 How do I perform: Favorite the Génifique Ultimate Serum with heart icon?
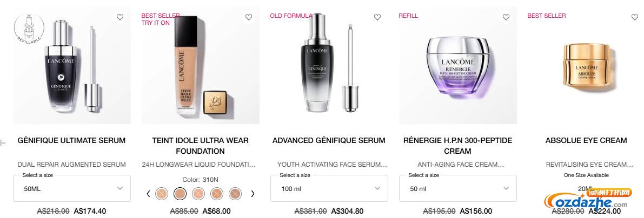pos(120,17)
